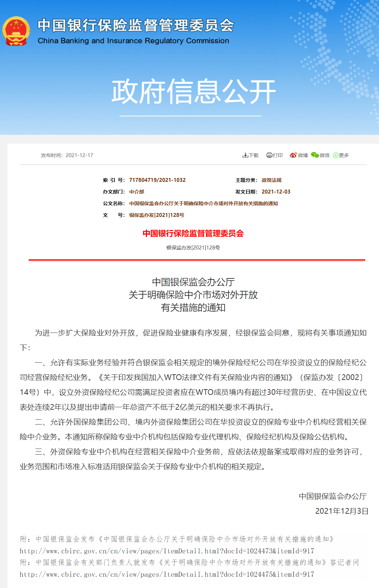Click the national emblem logo
379x588 pixels.
[16, 31]
